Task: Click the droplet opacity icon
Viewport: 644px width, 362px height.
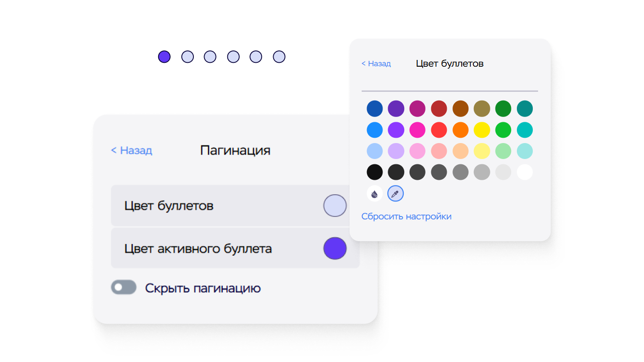Action: click(375, 194)
